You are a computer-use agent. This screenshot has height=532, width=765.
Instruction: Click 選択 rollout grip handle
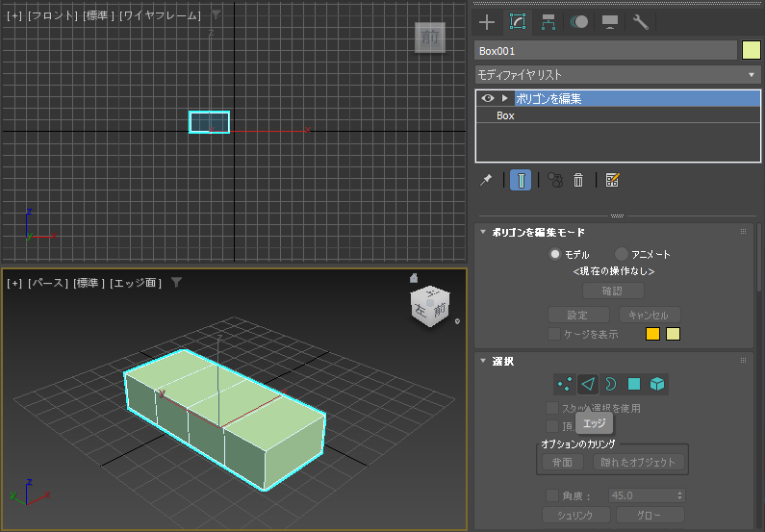pyautogui.click(x=743, y=361)
